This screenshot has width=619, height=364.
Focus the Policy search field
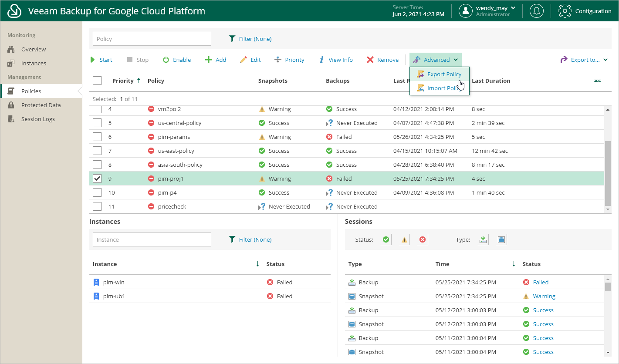[x=152, y=39]
